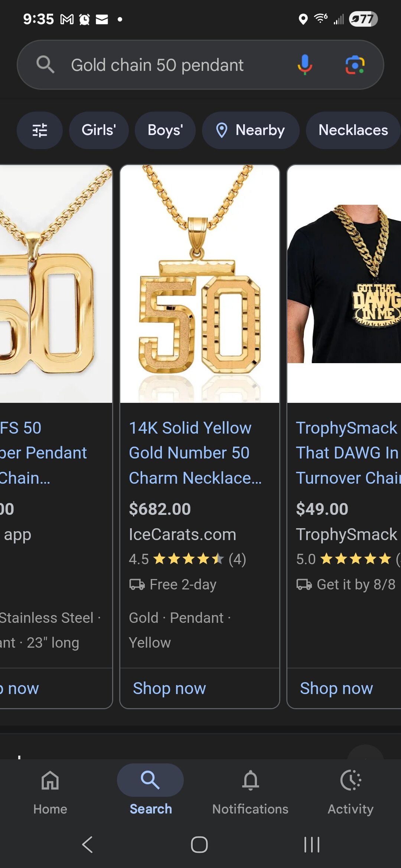Tap Android home navigation button
This screenshot has height=868, width=401.
[199, 845]
